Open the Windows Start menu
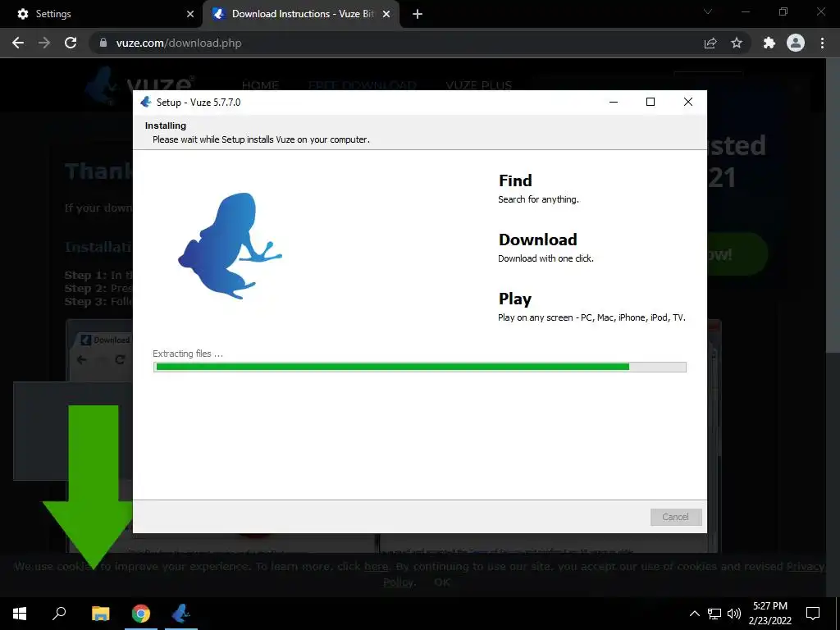The width and height of the screenshot is (840, 630). point(20,614)
